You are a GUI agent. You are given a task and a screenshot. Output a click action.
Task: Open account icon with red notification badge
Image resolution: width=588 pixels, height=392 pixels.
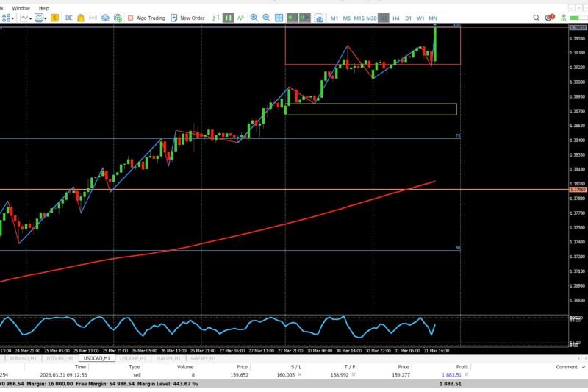[x=550, y=17]
